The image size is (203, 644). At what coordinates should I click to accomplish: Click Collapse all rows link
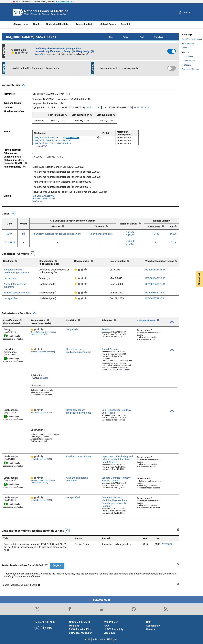(146, 321)
